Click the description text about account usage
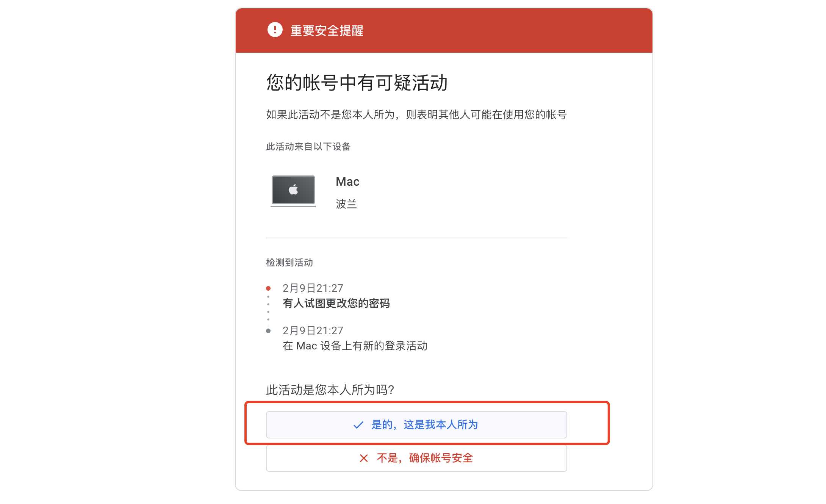This screenshot has height=504, width=826. (416, 114)
